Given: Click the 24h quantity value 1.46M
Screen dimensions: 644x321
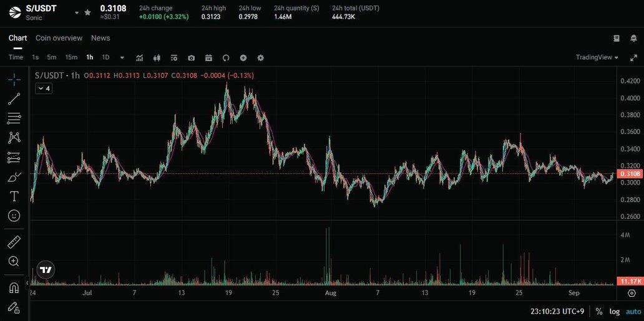Looking at the screenshot, I should tap(283, 17).
